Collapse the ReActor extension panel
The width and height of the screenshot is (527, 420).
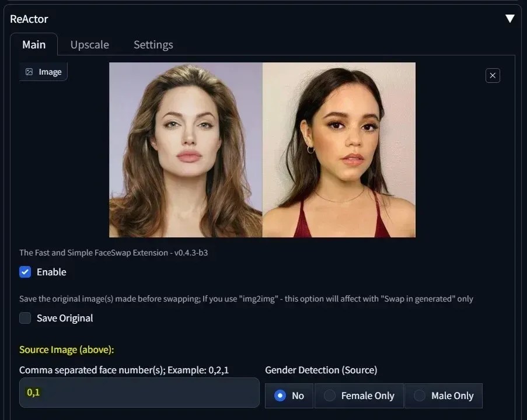[x=510, y=17]
